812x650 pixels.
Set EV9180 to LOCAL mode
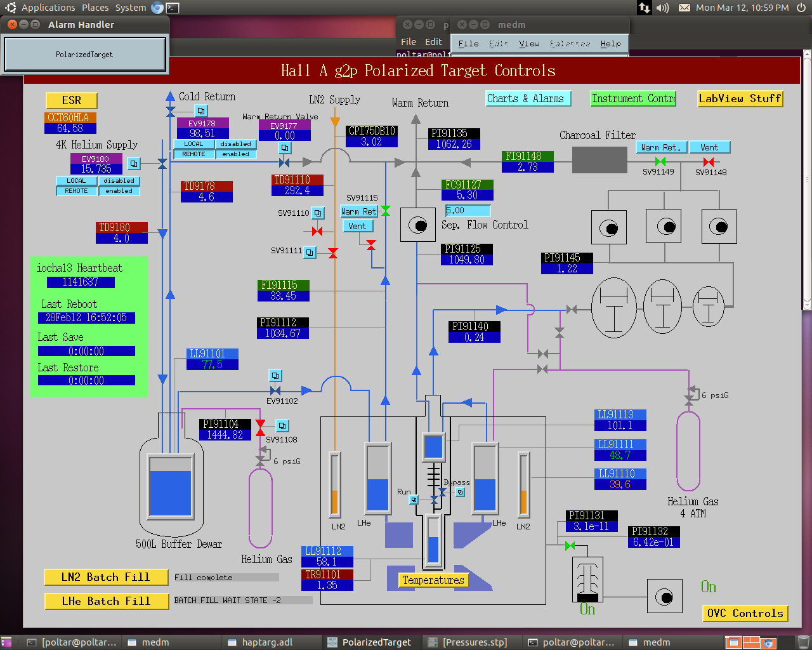point(76,181)
